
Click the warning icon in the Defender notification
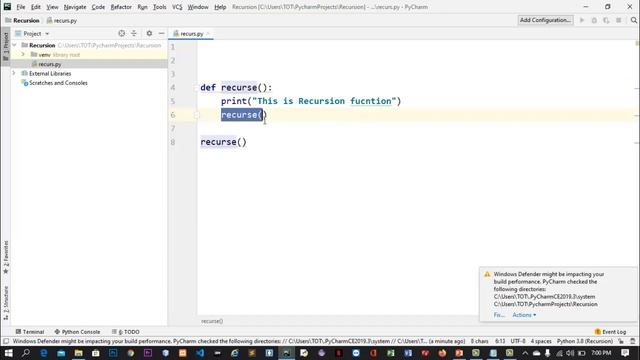pos(487,274)
